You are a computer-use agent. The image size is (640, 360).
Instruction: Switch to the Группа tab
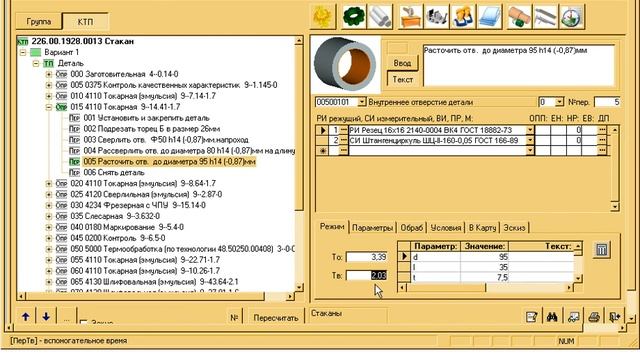[39, 22]
